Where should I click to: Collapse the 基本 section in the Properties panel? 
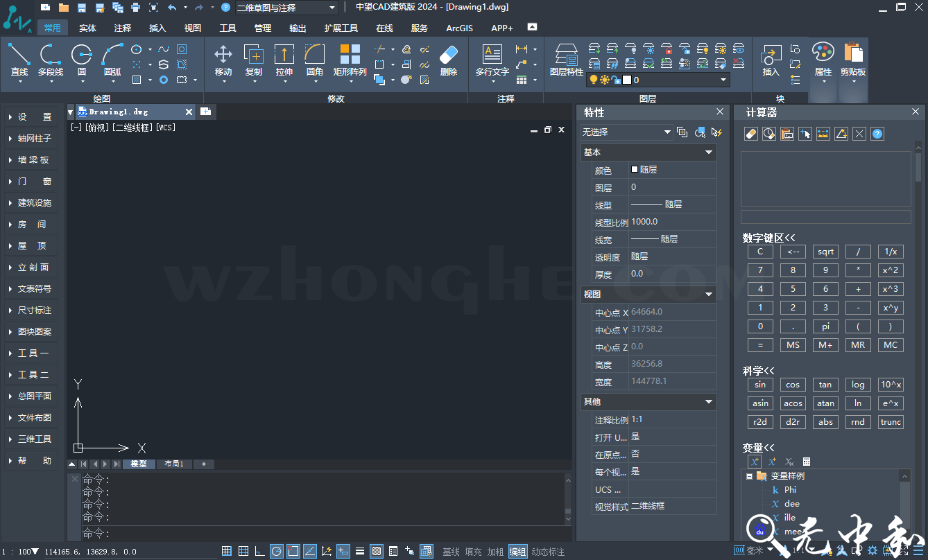(709, 152)
